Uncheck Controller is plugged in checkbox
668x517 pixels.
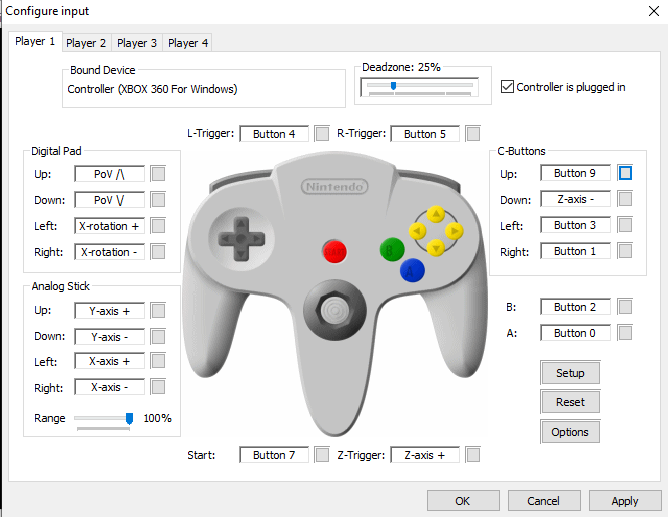click(507, 86)
